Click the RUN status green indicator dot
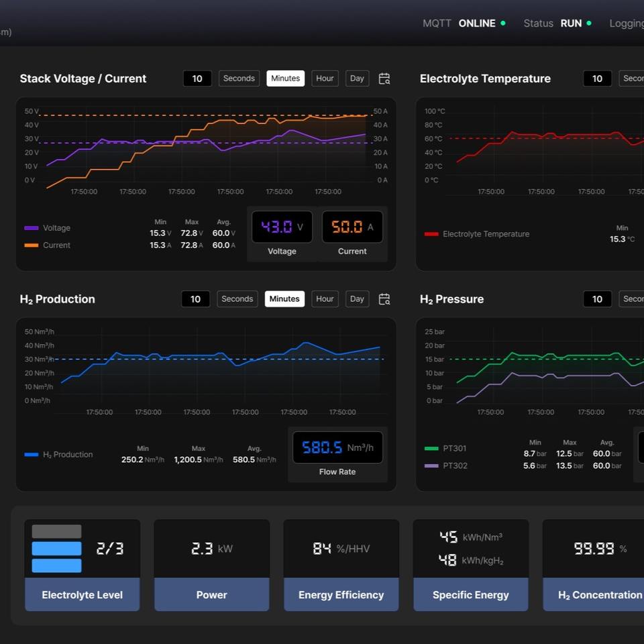The width and height of the screenshot is (644, 644). pos(589,23)
